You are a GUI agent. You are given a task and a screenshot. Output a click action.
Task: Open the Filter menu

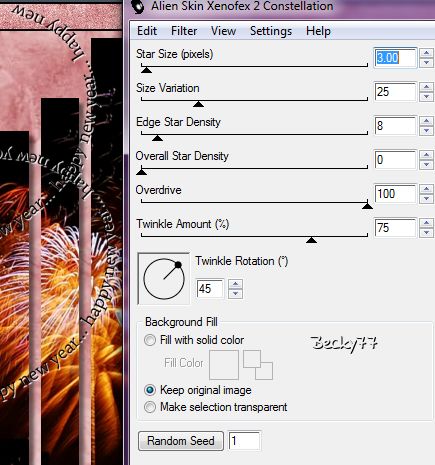(x=184, y=31)
